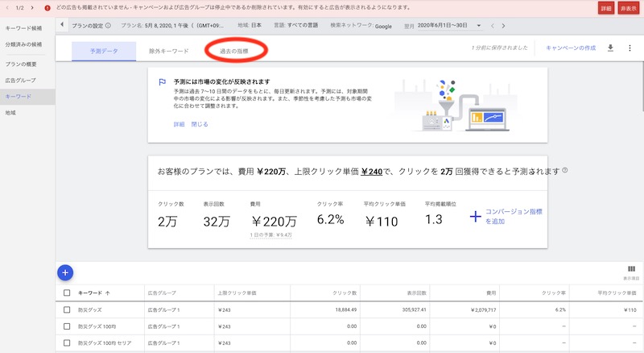Tick the 防災グッズ 100均 セリア row checkbox
The height and width of the screenshot is (353, 644).
[67, 343]
